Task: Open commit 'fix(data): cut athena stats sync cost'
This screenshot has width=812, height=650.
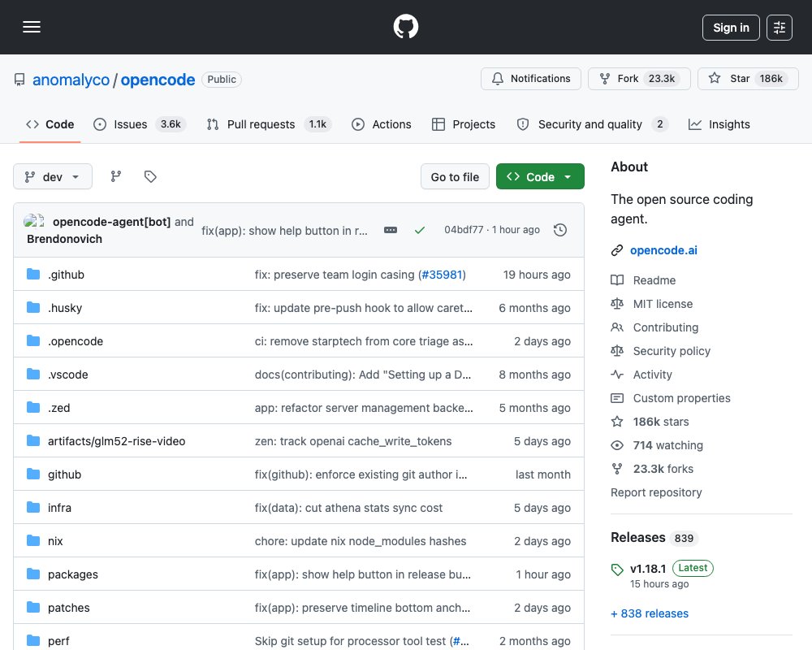Action: click(x=348, y=508)
